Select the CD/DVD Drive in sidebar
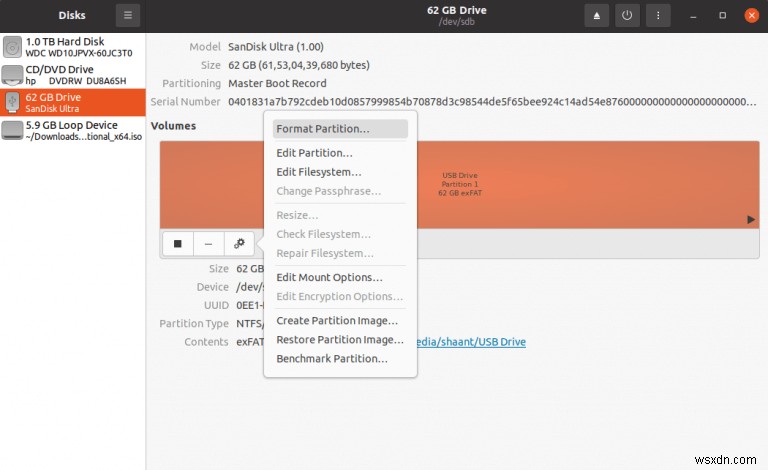 [x=73, y=75]
